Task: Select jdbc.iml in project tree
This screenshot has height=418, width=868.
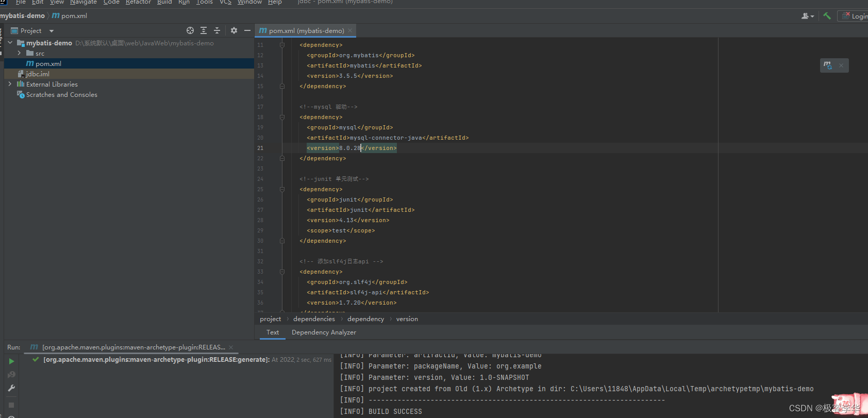Action: pyautogui.click(x=38, y=74)
